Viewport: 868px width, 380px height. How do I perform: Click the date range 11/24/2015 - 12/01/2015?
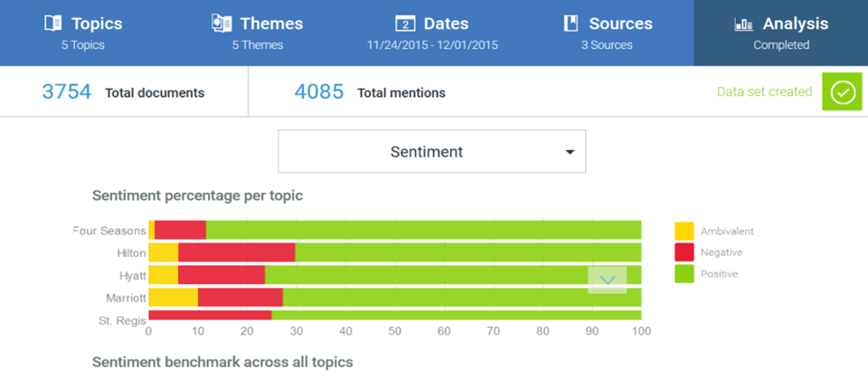(432, 45)
